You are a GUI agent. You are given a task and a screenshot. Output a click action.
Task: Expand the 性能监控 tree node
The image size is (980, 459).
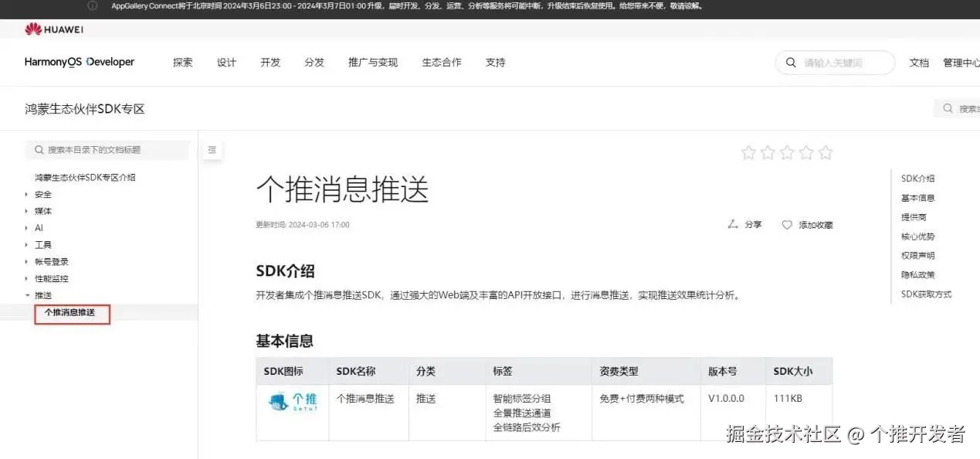click(x=27, y=278)
